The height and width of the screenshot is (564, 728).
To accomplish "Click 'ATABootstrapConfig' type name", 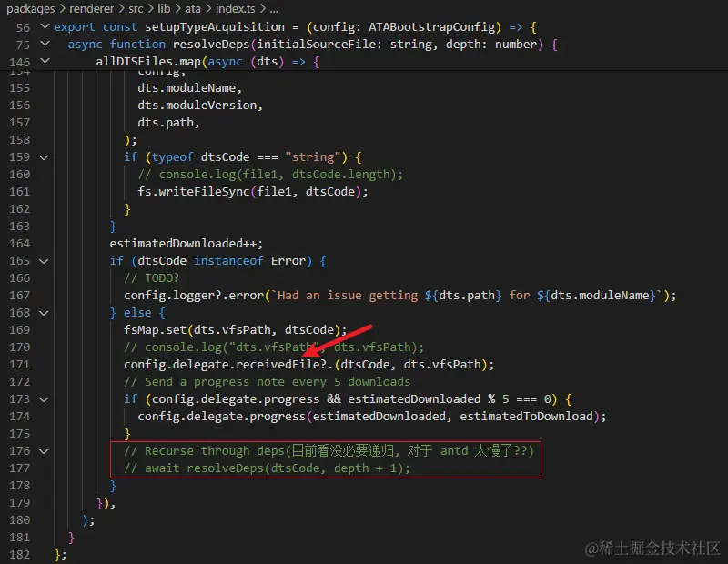I will 431,27.
